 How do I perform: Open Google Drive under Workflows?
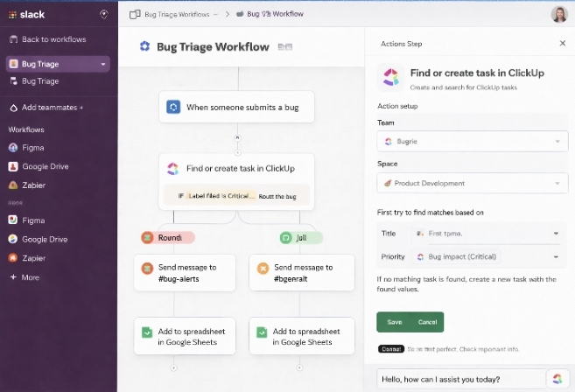tap(45, 166)
